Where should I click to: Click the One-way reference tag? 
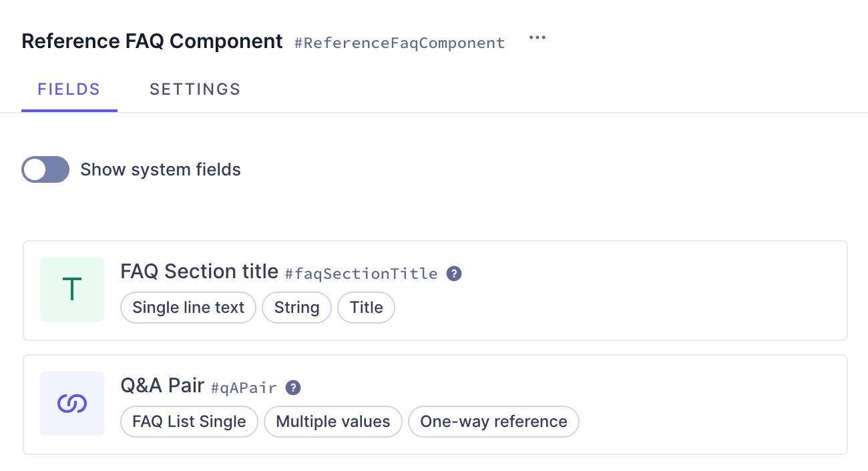pos(493,422)
